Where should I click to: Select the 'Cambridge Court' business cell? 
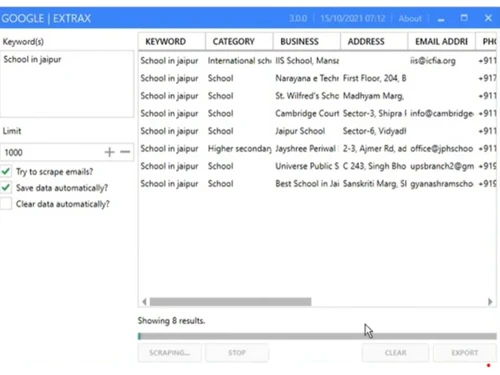(307, 113)
